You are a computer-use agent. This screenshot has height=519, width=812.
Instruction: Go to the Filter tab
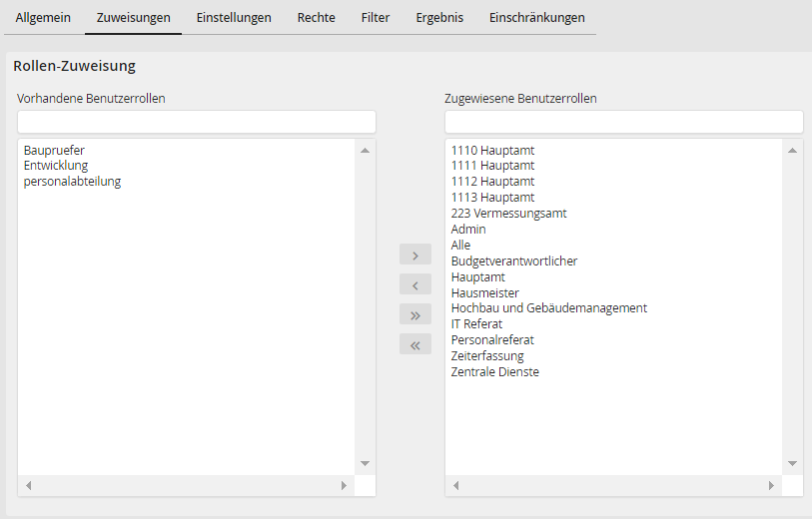(376, 18)
